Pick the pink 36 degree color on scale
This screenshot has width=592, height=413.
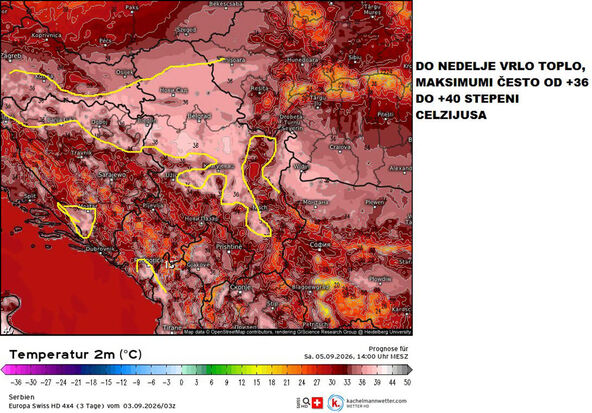[x=362, y=370]
